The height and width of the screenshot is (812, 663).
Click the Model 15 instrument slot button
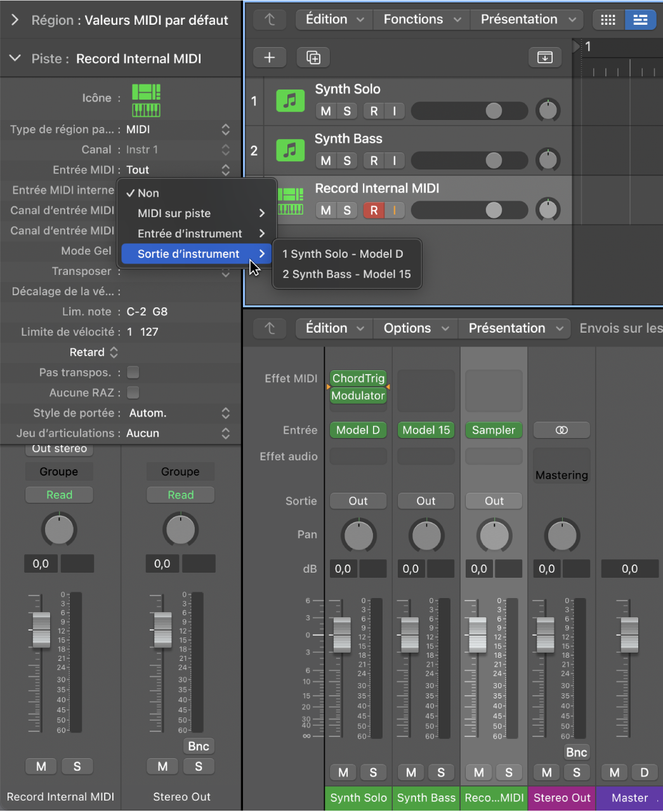coord(426,430)
